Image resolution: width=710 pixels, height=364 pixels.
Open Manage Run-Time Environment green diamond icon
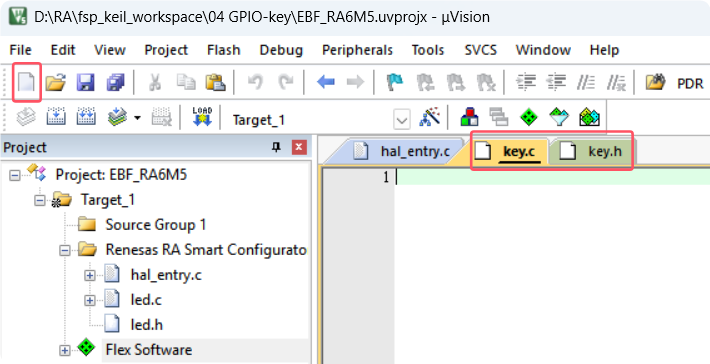[529, 118]
